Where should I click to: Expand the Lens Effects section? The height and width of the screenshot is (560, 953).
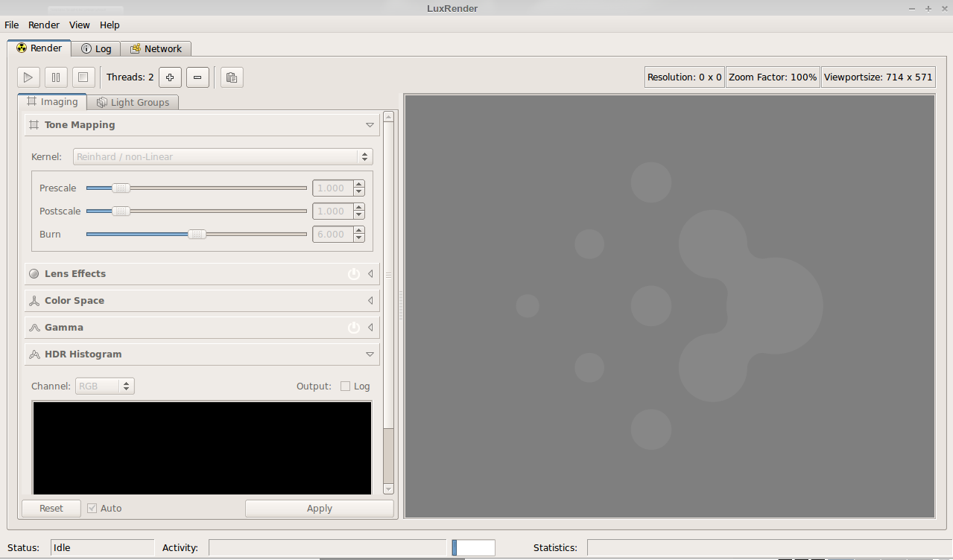[x=370, y=274]
